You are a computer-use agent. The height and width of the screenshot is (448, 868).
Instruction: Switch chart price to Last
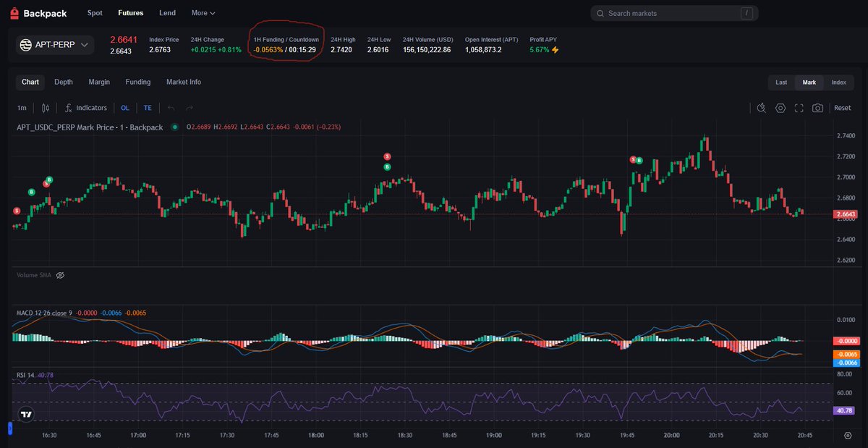(x=781, y=83)
